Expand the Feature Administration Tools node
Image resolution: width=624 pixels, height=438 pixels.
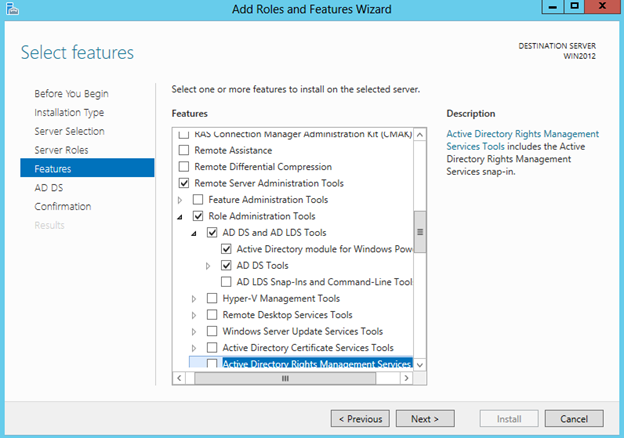point(182,200)
